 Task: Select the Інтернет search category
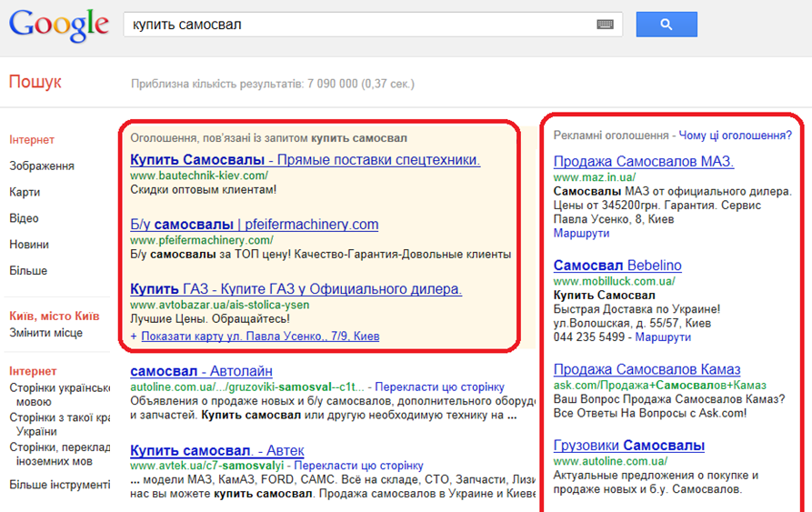coord(32,140)
